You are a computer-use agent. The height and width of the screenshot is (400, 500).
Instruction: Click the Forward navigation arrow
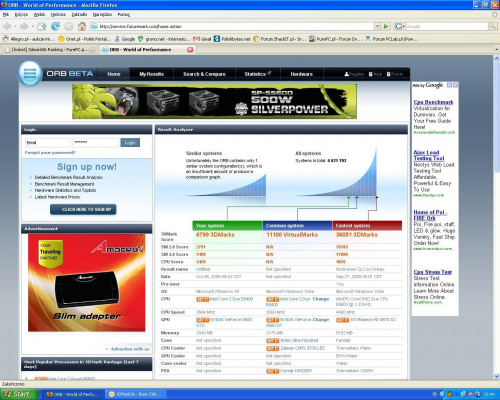[x=24, y=26]
